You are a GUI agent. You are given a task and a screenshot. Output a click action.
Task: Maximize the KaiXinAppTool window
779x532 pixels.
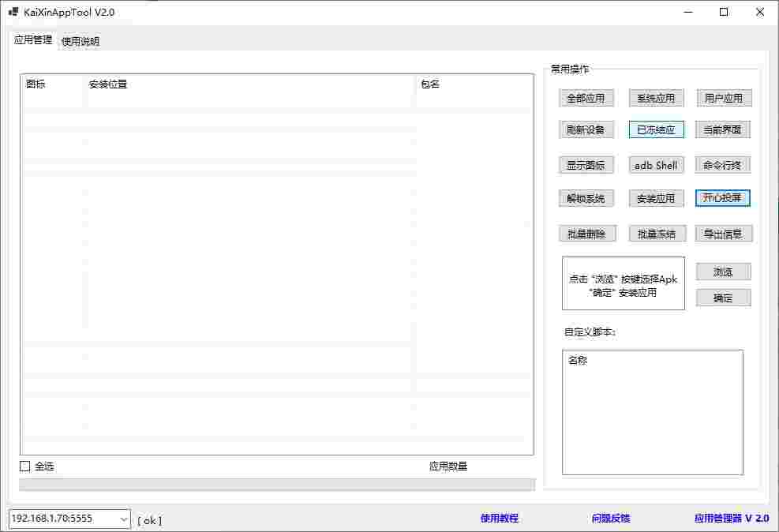point(724,13)
